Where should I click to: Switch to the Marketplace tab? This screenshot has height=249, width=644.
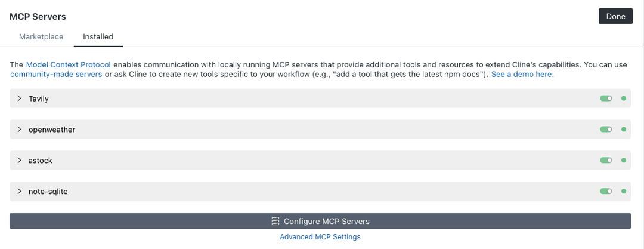[41, 36]
